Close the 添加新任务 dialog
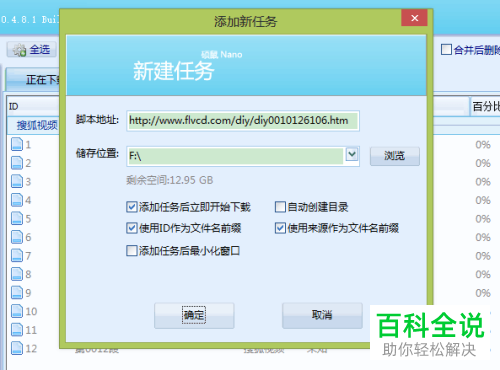 pos(414,18)
